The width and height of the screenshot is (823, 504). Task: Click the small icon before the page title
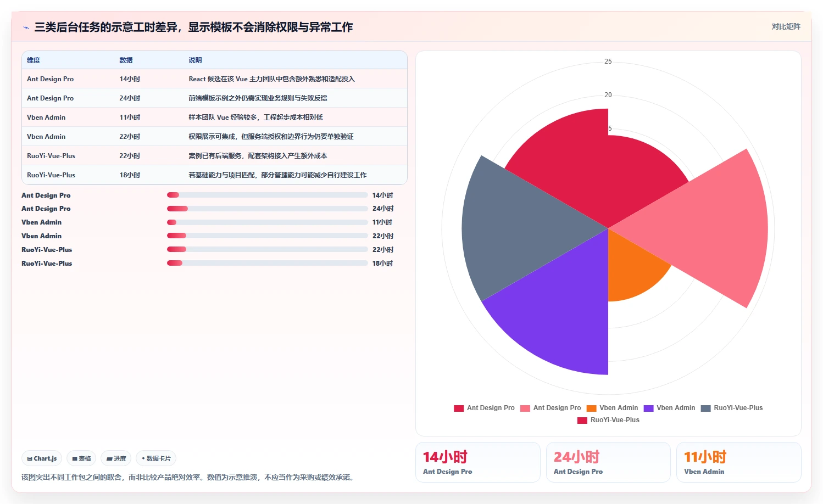(26, 27)
